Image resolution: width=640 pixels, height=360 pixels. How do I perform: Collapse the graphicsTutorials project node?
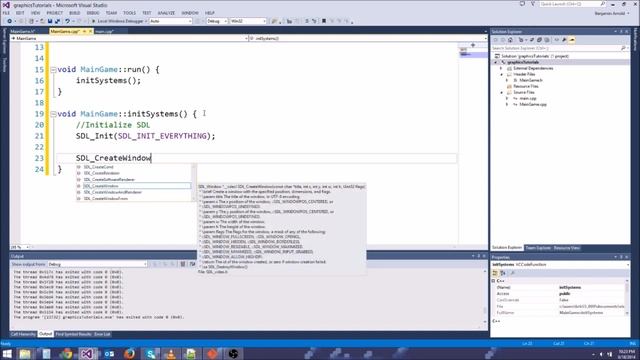coord(496,62)
